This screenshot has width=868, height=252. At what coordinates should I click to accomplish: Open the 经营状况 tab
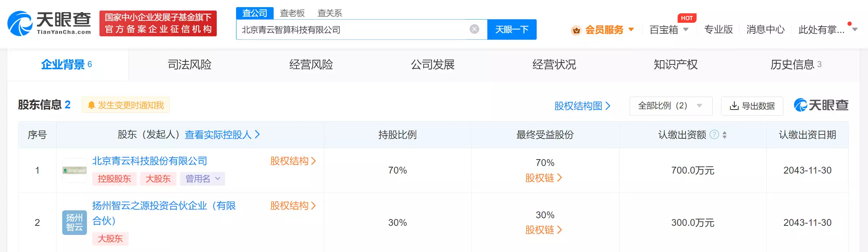[x=554, y=64]
